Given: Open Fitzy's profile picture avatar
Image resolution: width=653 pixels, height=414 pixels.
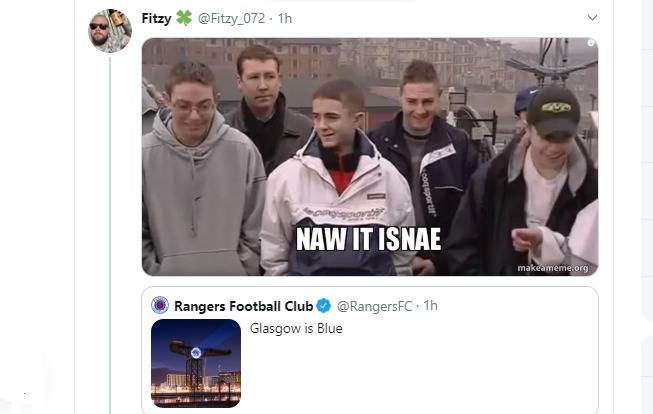Looking at the screenshot, I should click(109, 30).
